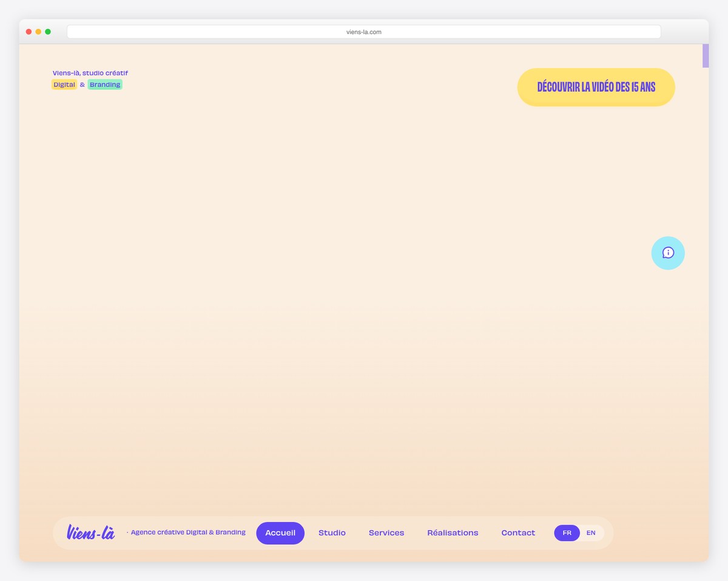Navigate to Réalisations

click(453, 533)
